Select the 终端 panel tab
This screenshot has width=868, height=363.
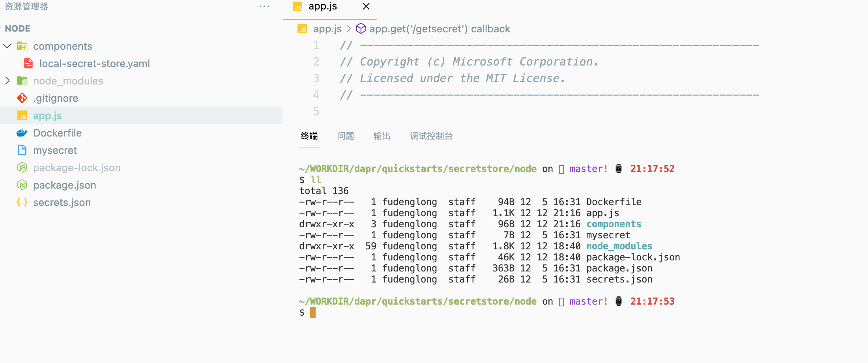click(x=309, y=136)
